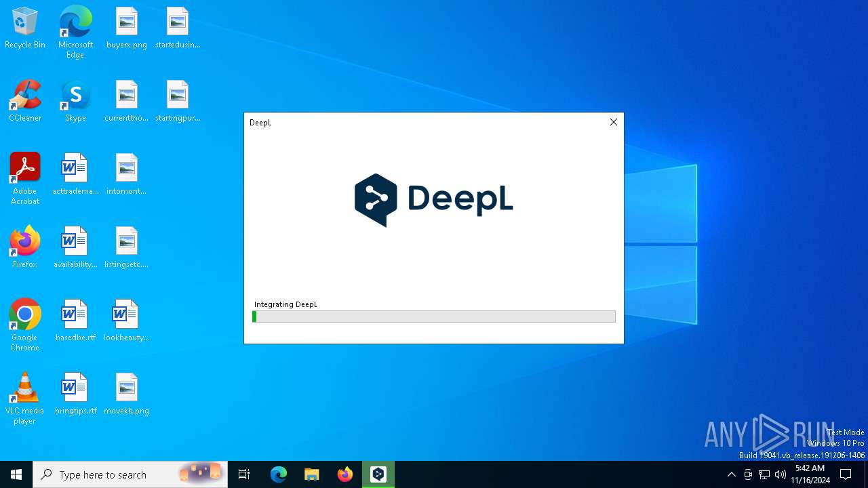Select the Microsoft Edge desktop shortcut
This screenshot has width=868, height=488.
[75, 33]
